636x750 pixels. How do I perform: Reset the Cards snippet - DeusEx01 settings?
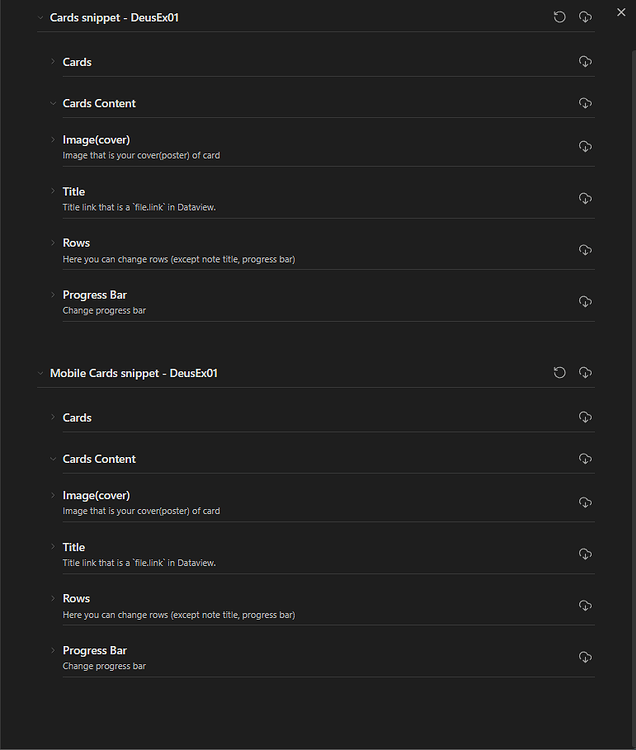pyautogui.click(x=559, y=17)
